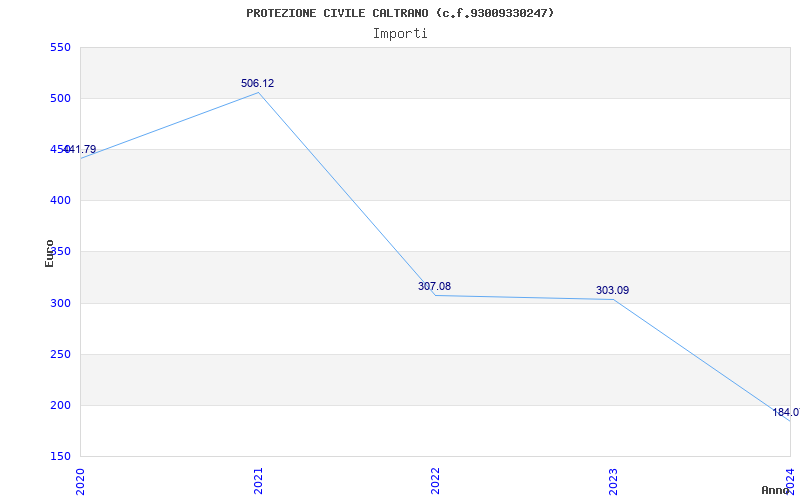Click the 200 y-axis tick label
The height and width of the screenshot is (500, 800).
59,406
